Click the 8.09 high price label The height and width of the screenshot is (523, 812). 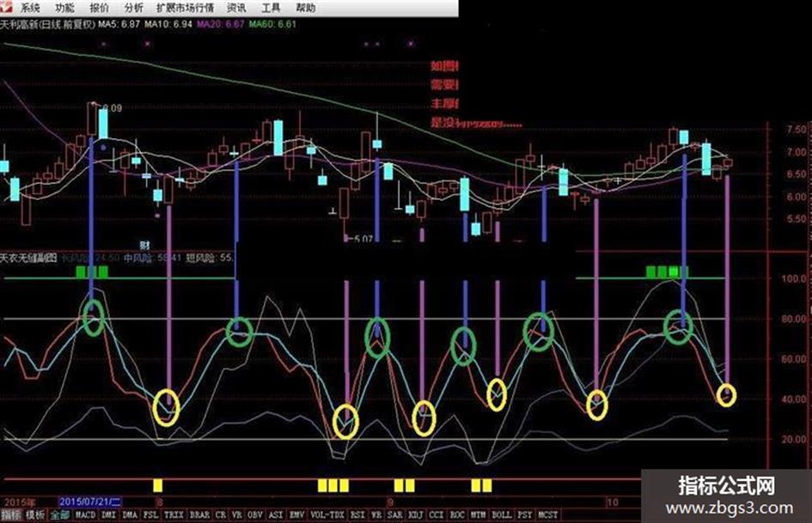pyautogui.click(x=113, y=108)
